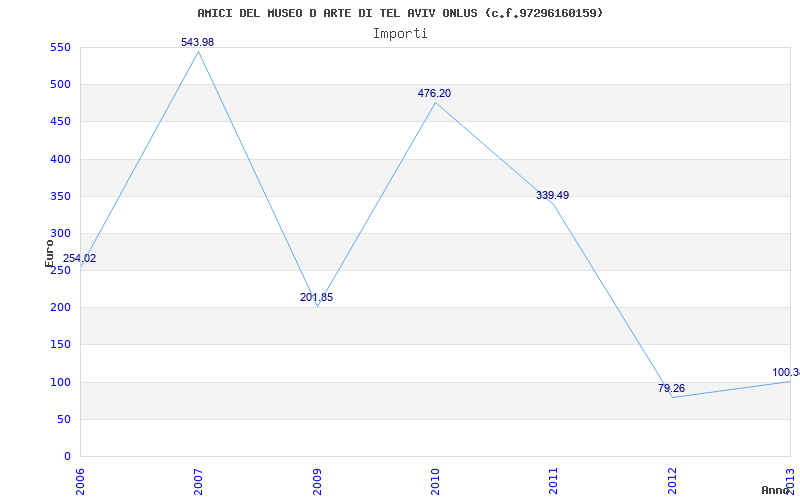Click the Importi subtitle
Screen dimensions: 800x500
point(400,34)
